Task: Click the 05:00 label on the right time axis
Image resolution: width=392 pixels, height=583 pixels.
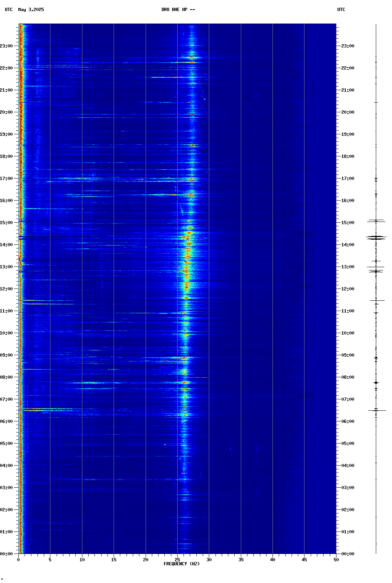Action: pos(348,444)
